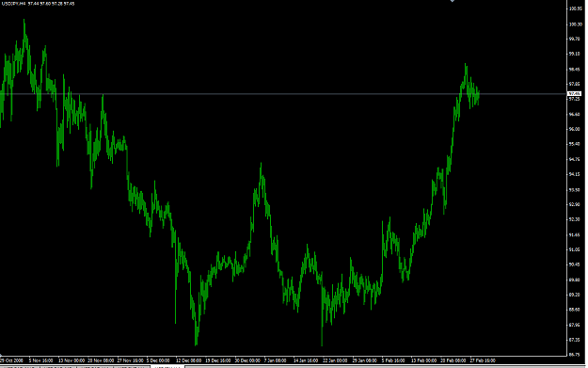The image size is (588, 368).
Task: Select the 95.40 price scale label
Action: click(x=575, y=144)
